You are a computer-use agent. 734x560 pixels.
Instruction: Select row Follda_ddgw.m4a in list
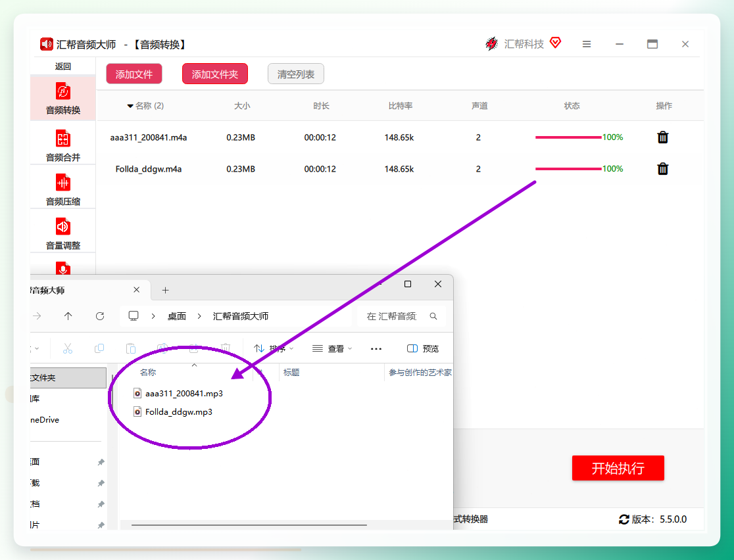[x=401, y=168]
